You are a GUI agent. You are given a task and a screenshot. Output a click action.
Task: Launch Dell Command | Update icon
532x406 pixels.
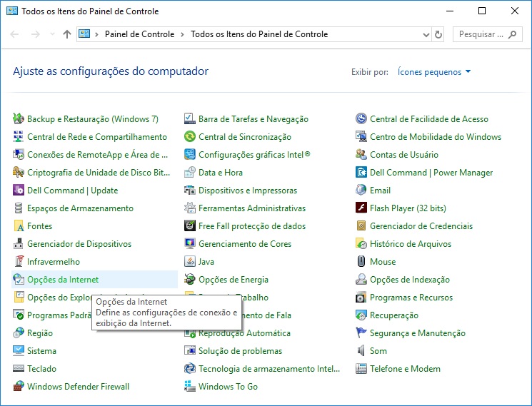tap(19, 190)
